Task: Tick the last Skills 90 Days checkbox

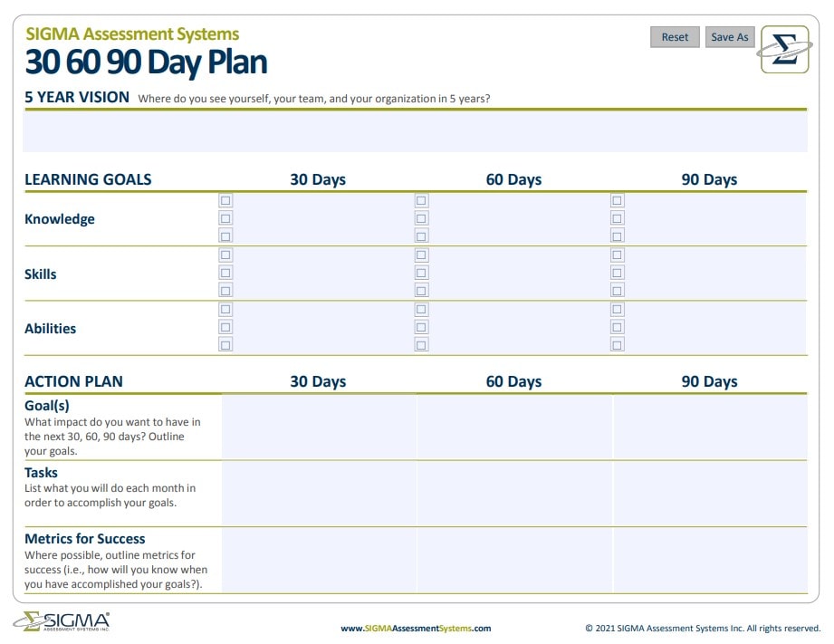Action: coord(617,290)
